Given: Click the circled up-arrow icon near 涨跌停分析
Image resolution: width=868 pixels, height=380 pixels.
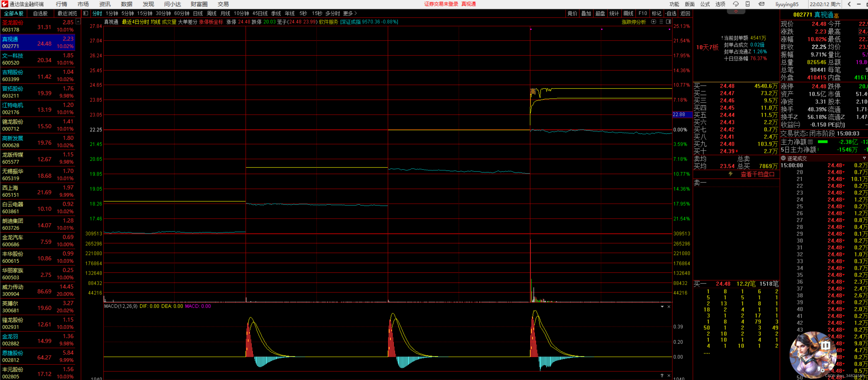Looking at the screenshot, I should pyautogui.click(x=654, y=22).
